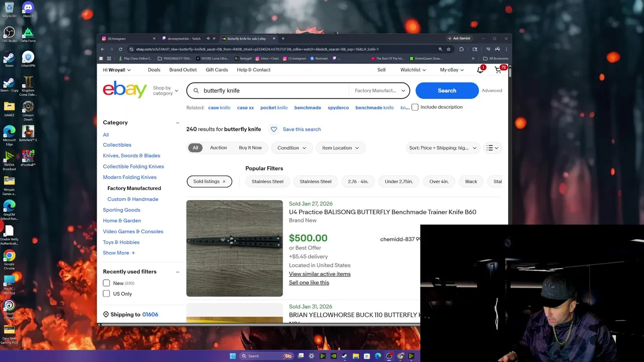Open the Condition filter dropdown

[x=292, y=148]
